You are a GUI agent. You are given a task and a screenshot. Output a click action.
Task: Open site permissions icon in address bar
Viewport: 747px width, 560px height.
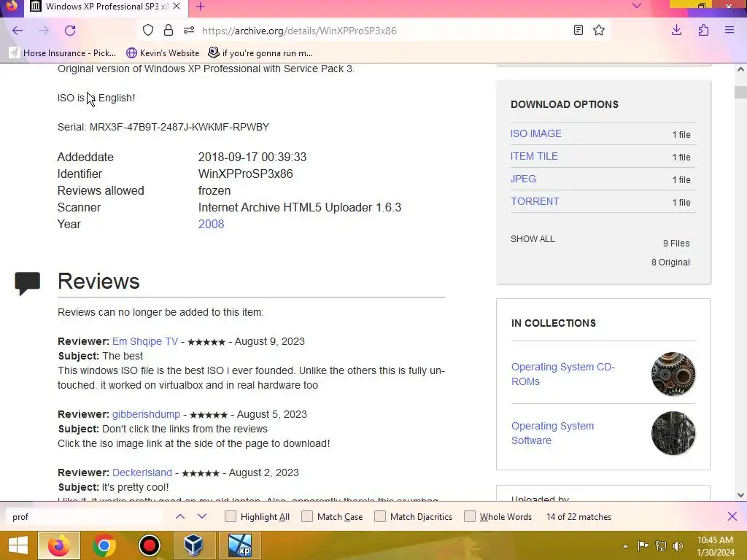pyautogui.click(x=189, y=31)
